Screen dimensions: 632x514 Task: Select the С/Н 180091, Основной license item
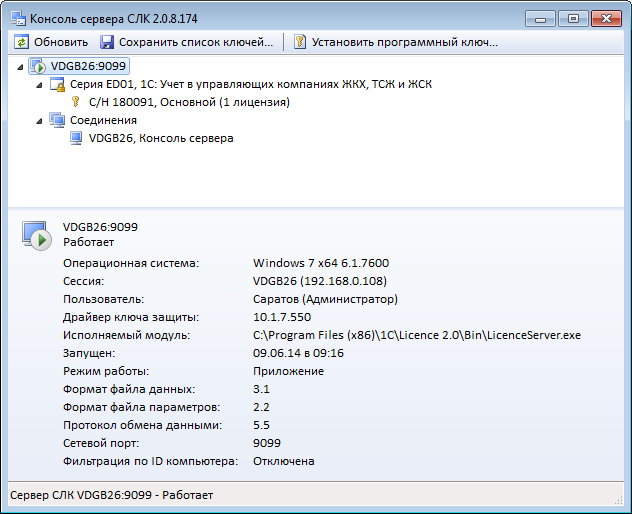click(x=189, y=102)
